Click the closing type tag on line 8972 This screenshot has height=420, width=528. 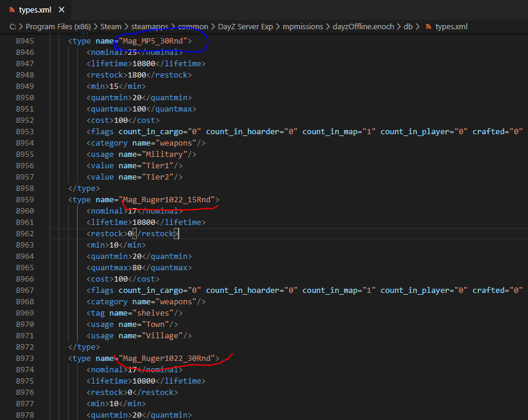(84, 347)
